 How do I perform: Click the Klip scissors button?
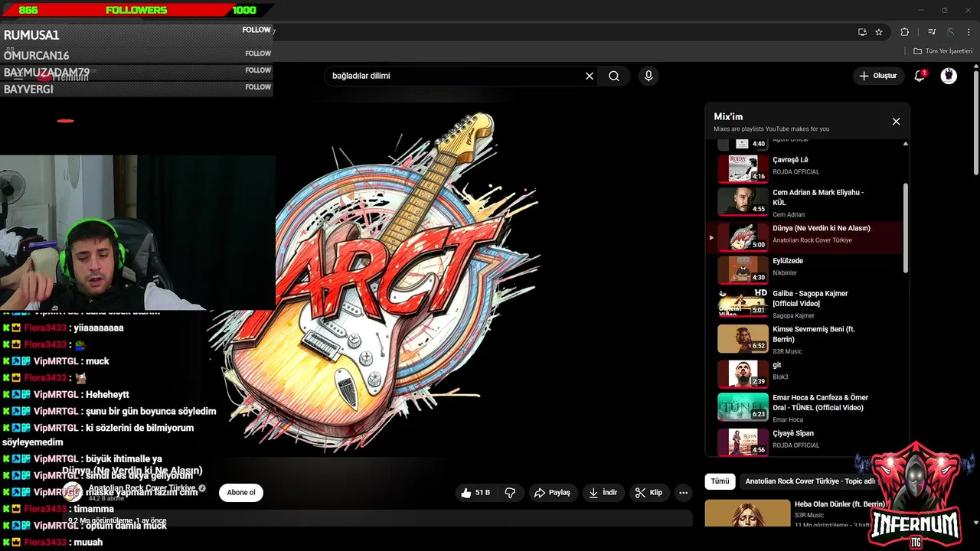(648, 493)
